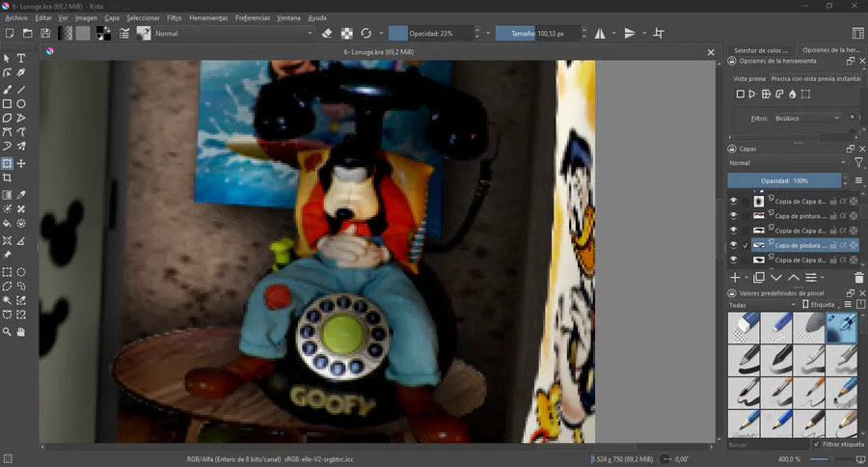Expand the vertical mirror options arrow
Screen dimensions: 868x467
tap(644, 33)
